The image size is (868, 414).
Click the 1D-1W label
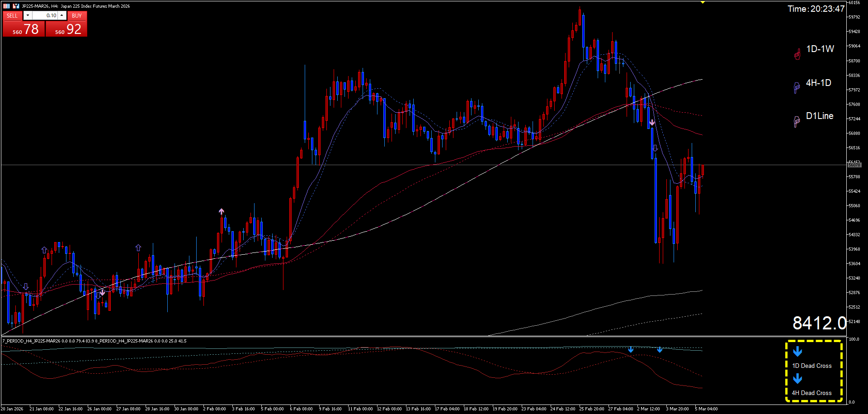[x=820, y=49]
